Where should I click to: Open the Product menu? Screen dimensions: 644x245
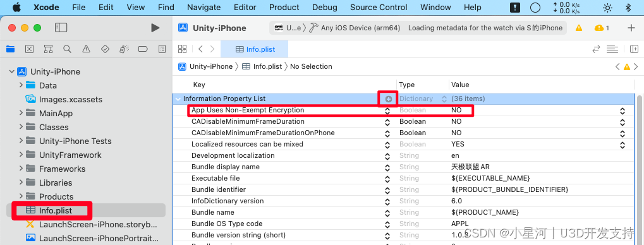pos(284,8)
